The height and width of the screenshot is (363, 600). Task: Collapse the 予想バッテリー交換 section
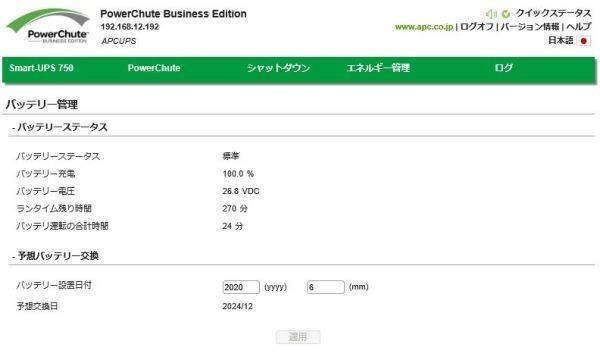55,256
